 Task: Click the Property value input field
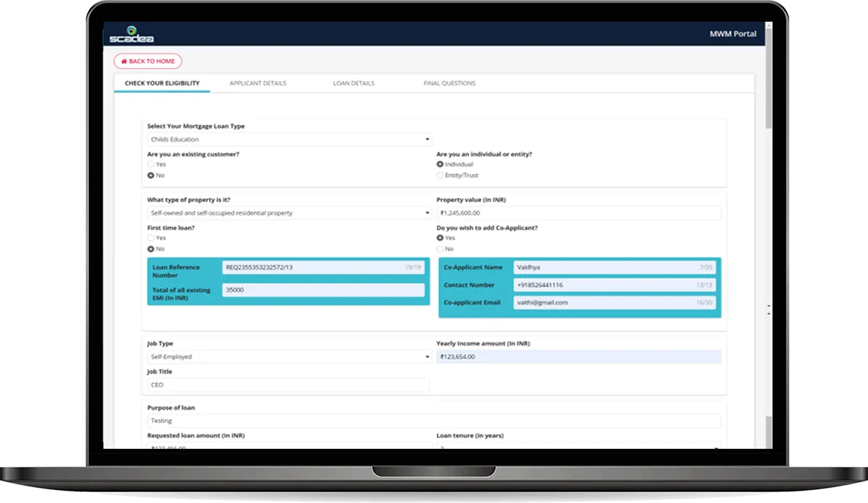click(579, 213)
